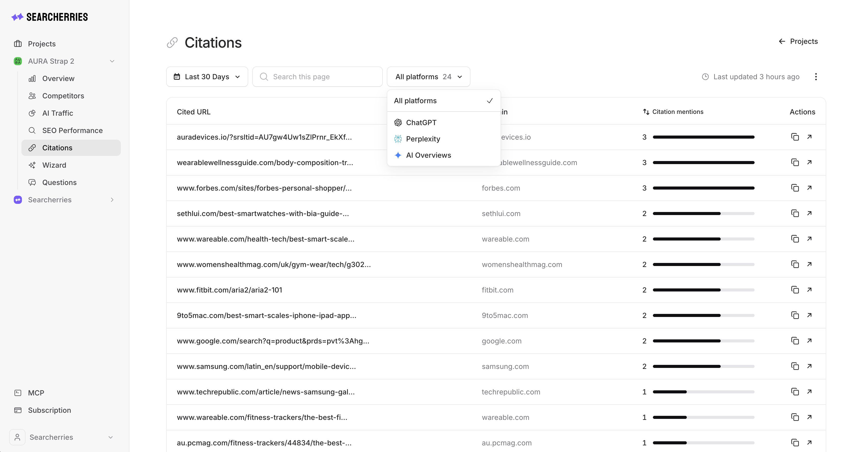
Task: Collapse the AURA Strap 2 project
Action: (112, 61)
